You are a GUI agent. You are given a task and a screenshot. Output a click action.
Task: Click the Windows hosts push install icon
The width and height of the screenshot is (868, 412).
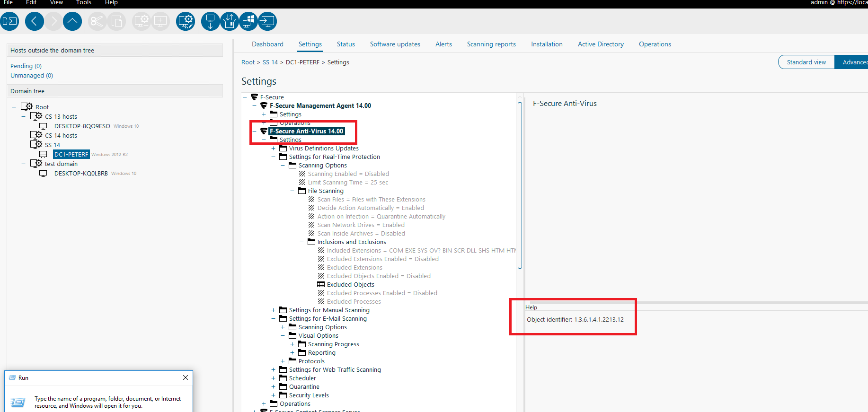248,21
